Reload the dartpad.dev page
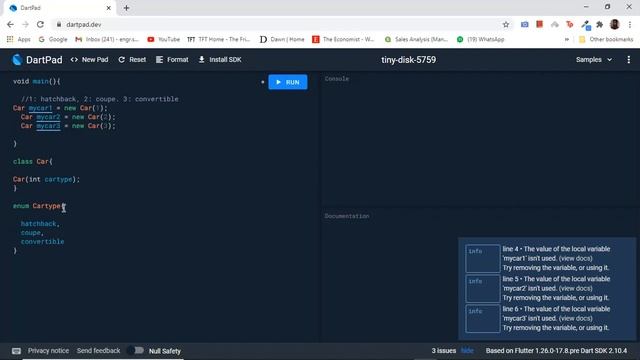The width and height of the screenshot is (640, 360). pos(40,24)
